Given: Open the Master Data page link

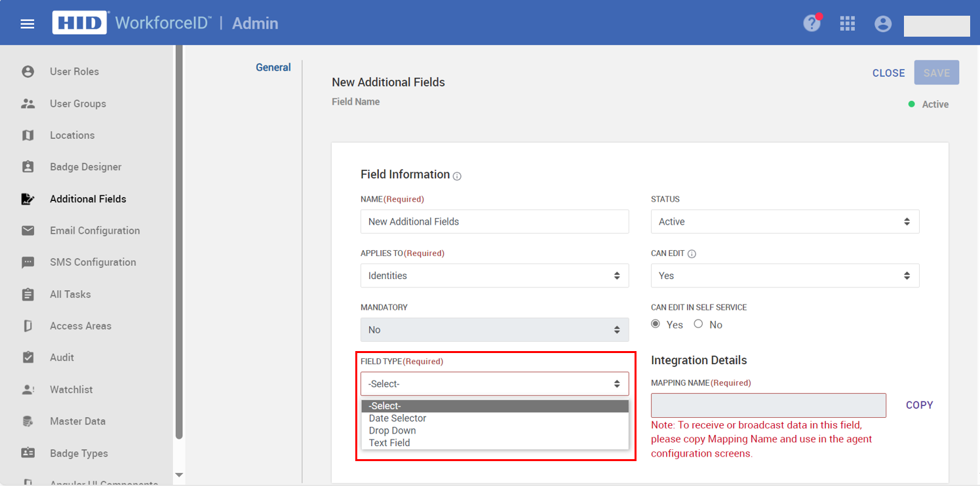Looking at the screenshot, I should coord(78,421).
